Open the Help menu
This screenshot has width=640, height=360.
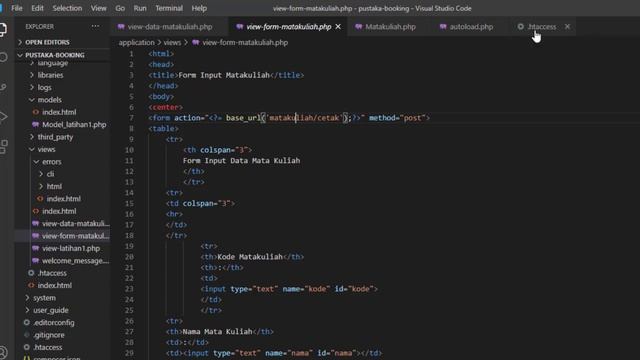point(199,8)
